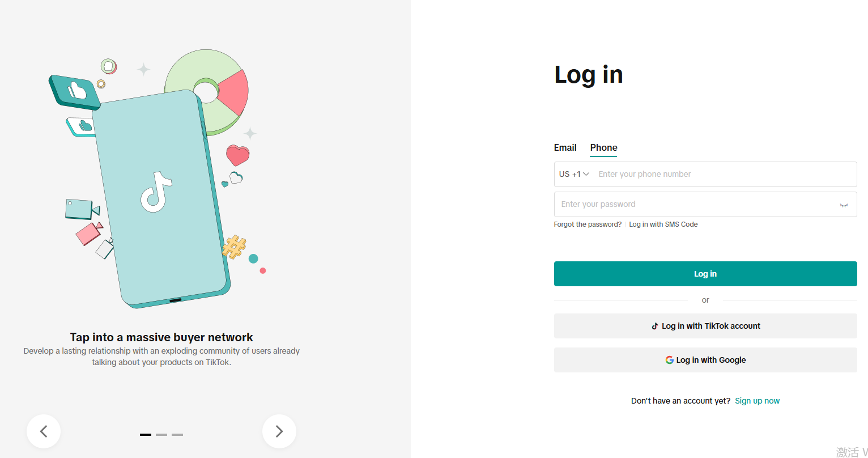Click the TikTok logo on phone illustration
The width and height of the screenshot is (868, 458).
click(156, 192)
